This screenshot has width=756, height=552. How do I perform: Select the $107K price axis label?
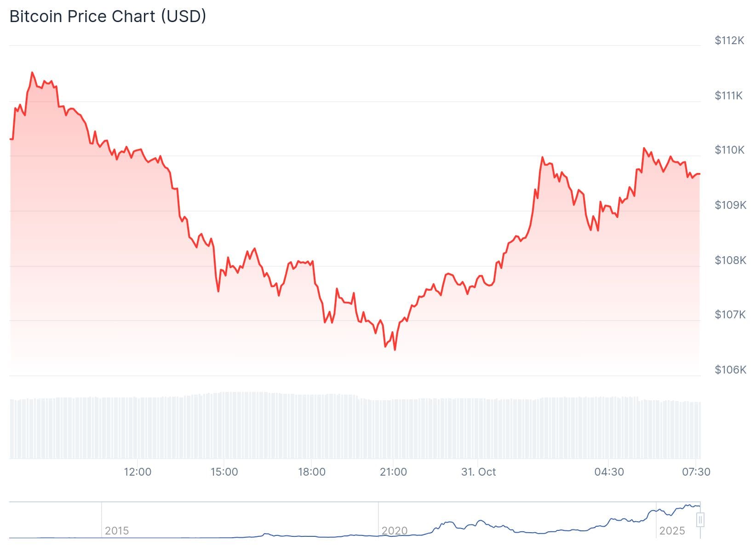(x=730, y=315)
